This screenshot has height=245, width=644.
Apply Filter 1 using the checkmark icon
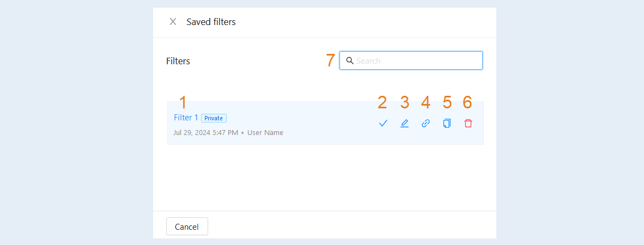(383, 123)
